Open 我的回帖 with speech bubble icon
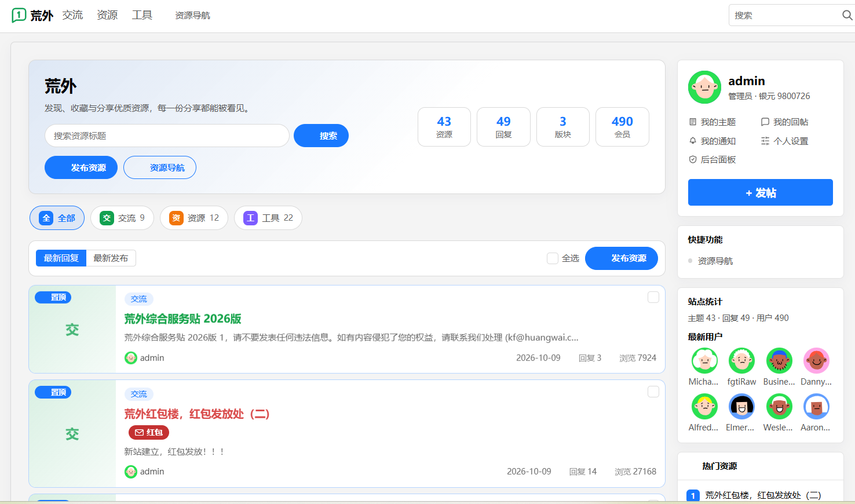Image resolution: width=855 pixels, height=504 pixels. click(784, 122)
